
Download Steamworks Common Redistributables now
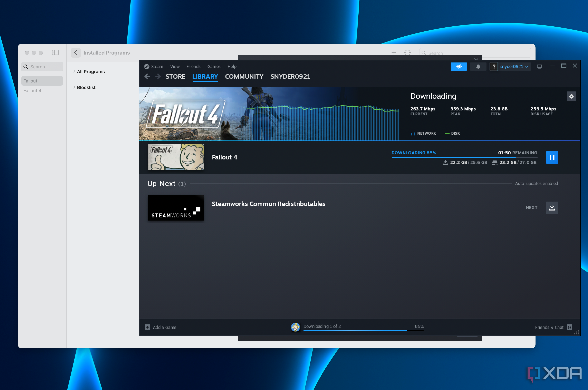click(x=552, y=207)
